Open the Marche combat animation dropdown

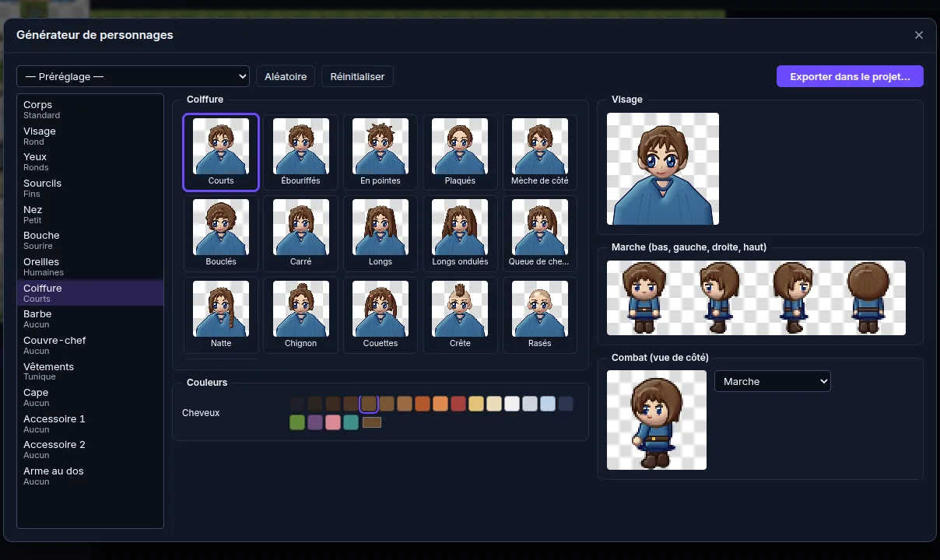coord(773,381)
